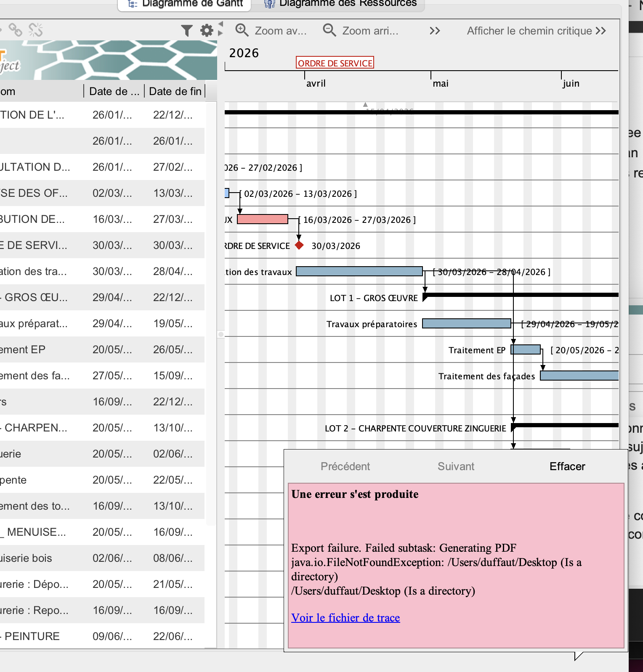643x672 pixels.
Task: Open table settings gear icon
Action: coord(207,30)
